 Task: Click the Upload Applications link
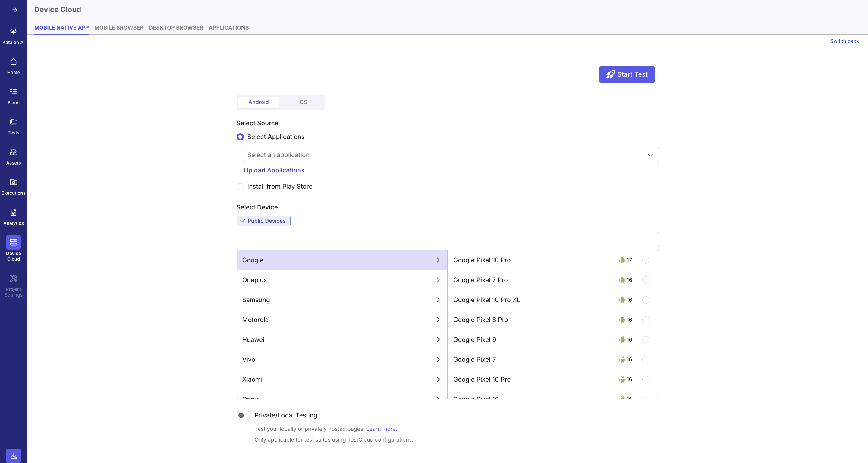click(274, 170)
